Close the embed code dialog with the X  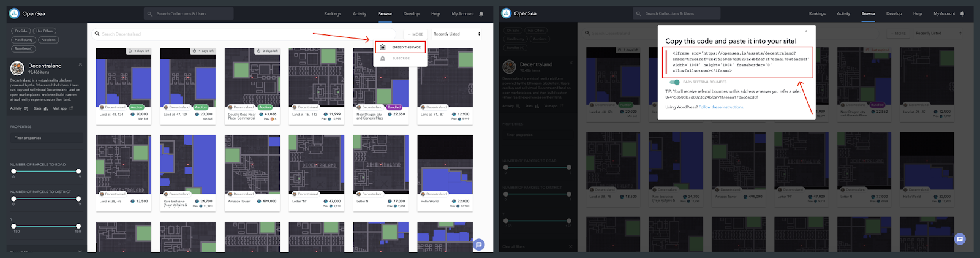(x=805, y=31)
